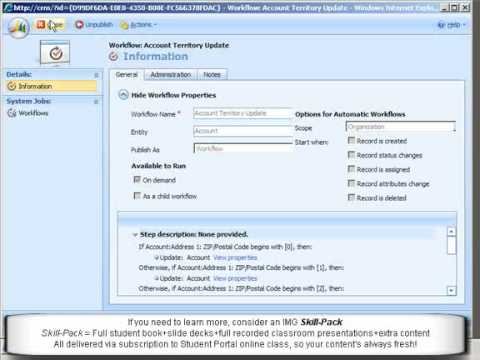Switch to the Administration tab
This screenshot has width=480, height=360.
pos(170,75)
